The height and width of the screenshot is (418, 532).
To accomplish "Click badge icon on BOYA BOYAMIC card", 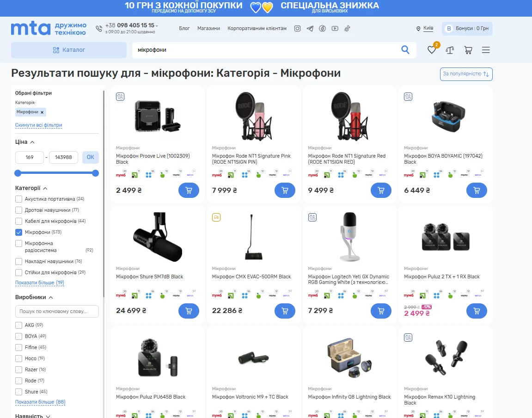I will (x=408, y=97).
